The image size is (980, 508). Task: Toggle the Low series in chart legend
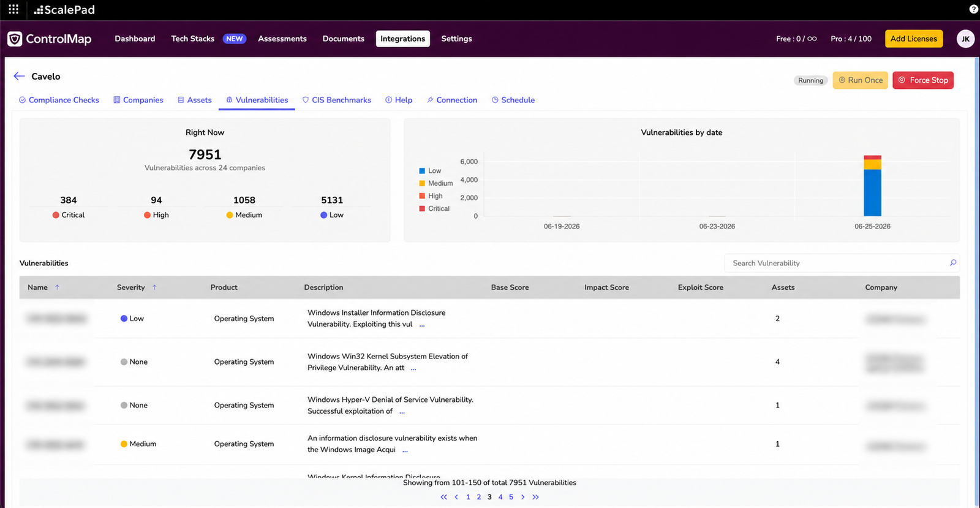click(430, 171)
